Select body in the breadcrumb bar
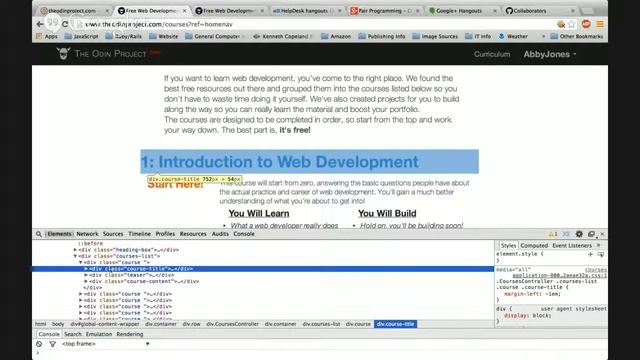This screenshot has width=640, height=360. [x=58, y=324]
